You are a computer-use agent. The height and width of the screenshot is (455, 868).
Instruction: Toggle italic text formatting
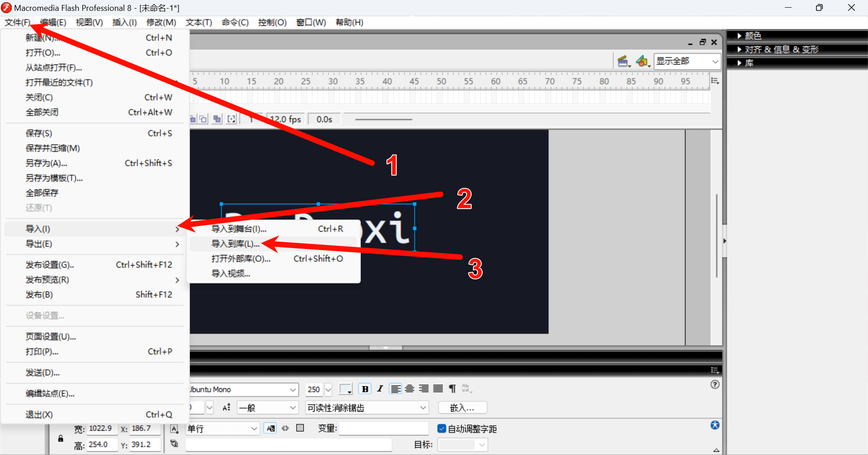380,389
